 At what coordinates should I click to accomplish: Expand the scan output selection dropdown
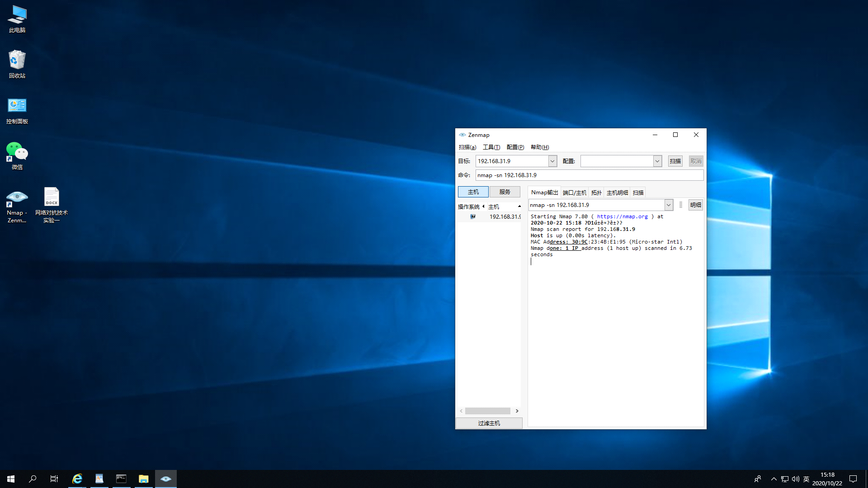click(668, 205)
